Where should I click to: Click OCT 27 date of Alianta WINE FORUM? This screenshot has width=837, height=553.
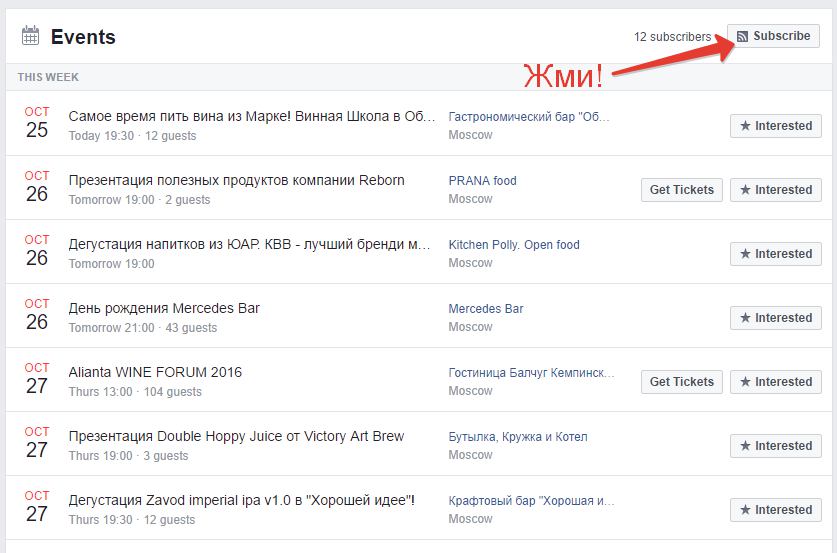point(37,379)
